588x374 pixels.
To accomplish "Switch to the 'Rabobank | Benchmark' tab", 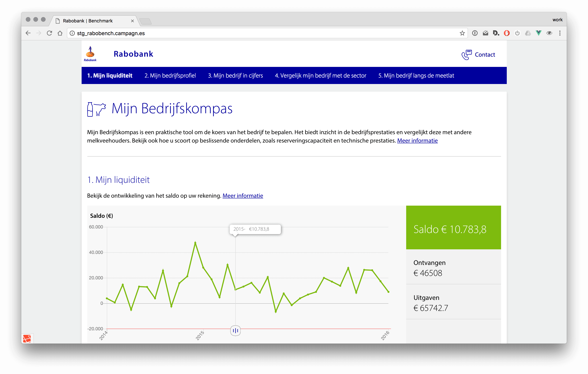I will click(87, 21).
